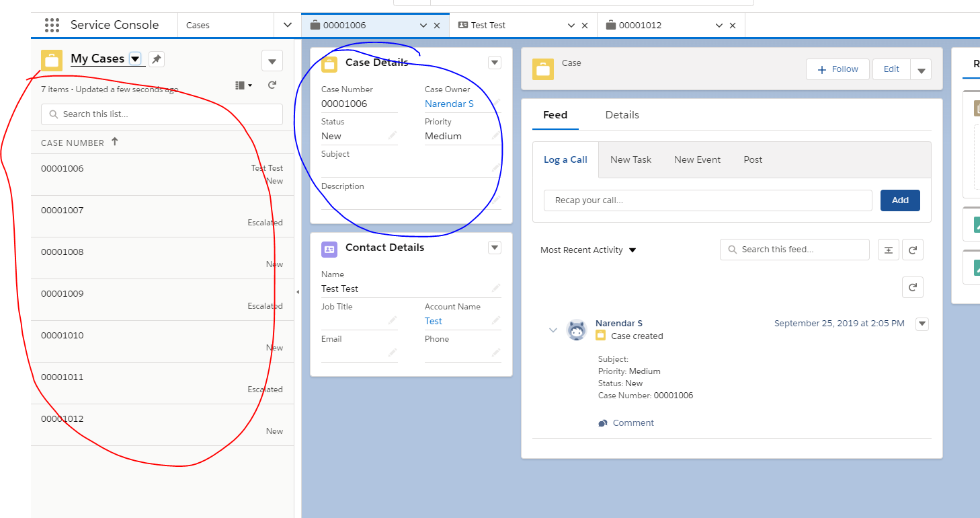Open the Narendar S case owner link
The height and width of the screenshot is (518, 980).
(449, 104)
